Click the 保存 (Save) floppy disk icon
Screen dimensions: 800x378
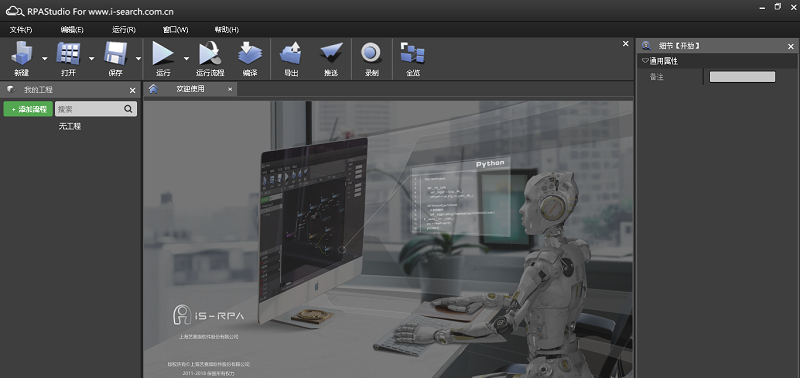(115, 53)
